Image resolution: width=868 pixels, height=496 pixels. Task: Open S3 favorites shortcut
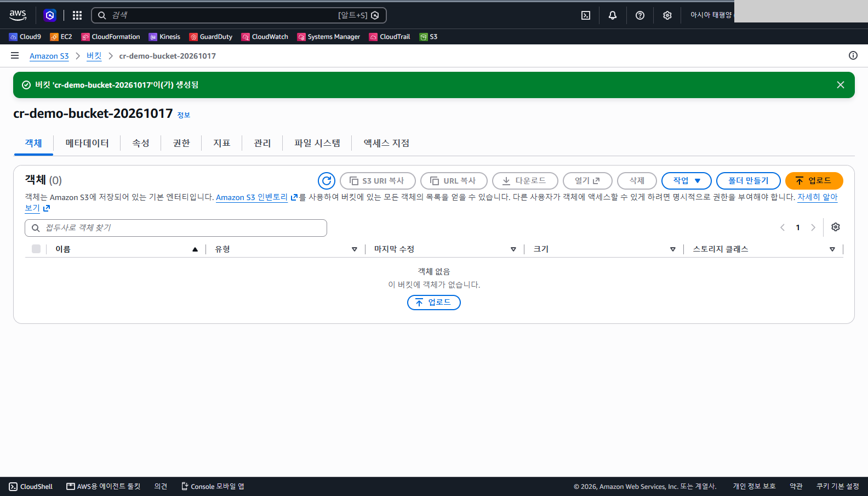[429, 37]
